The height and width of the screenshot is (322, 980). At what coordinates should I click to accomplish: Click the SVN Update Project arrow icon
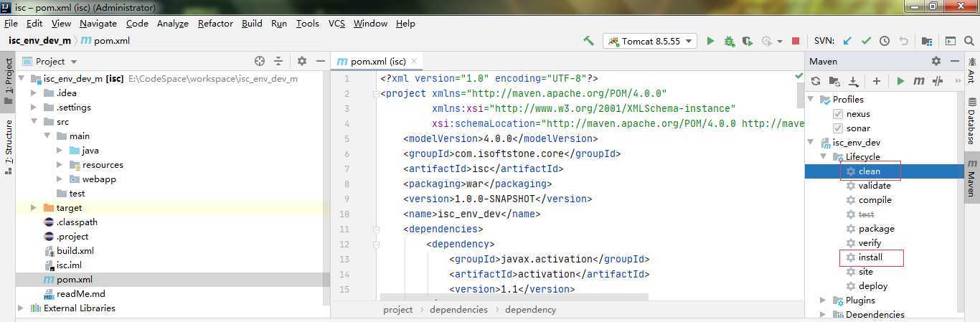coord(847,41)
